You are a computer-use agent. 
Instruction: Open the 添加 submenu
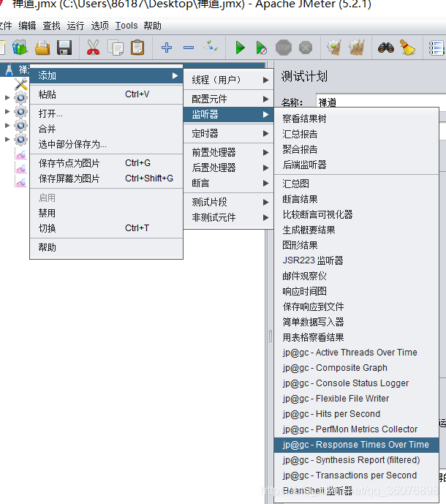click(x=106, y=76)
